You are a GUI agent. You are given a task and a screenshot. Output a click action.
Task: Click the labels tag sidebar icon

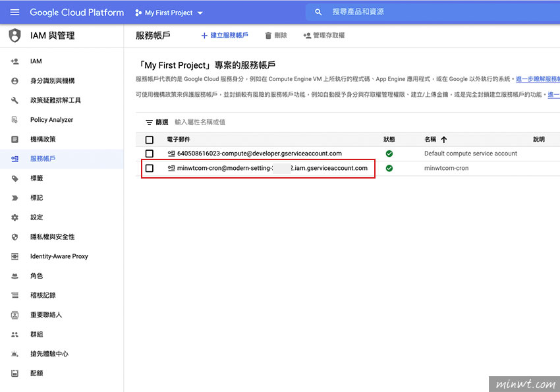coord(14,179)
